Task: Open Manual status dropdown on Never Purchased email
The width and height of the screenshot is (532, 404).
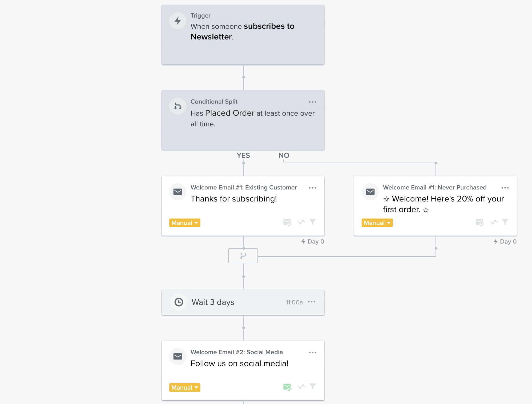Action: click(377, 223)
